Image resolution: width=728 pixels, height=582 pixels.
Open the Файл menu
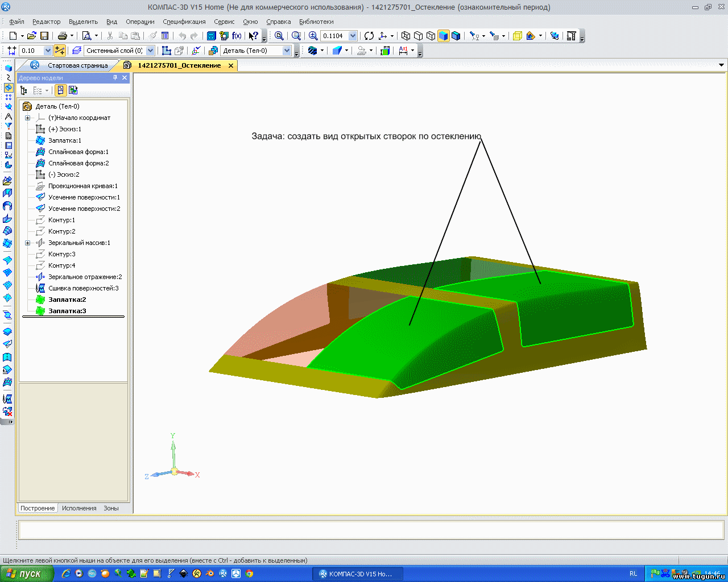[x=16, y=22]
